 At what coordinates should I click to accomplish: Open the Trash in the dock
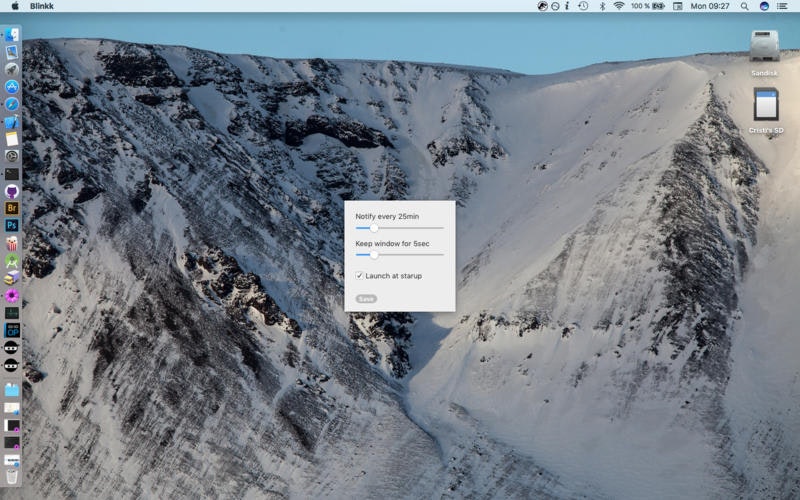pos(12,477)
